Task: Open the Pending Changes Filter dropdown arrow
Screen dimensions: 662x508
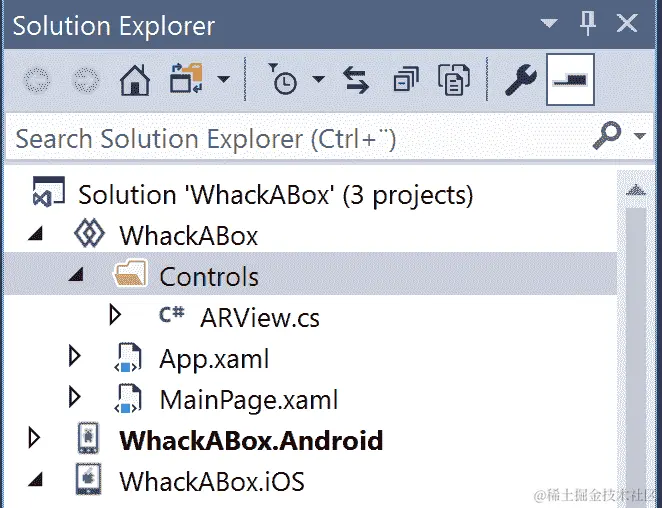Action: coord(318,79)
